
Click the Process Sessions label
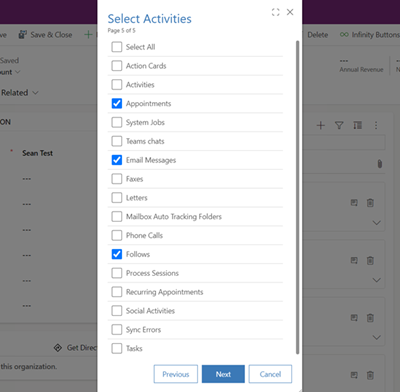(152, 273)
